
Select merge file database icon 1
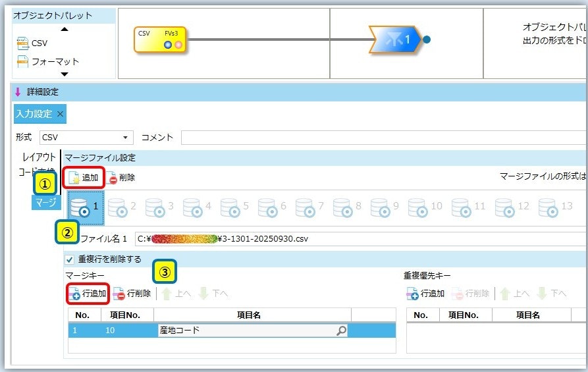click(86, 207)
